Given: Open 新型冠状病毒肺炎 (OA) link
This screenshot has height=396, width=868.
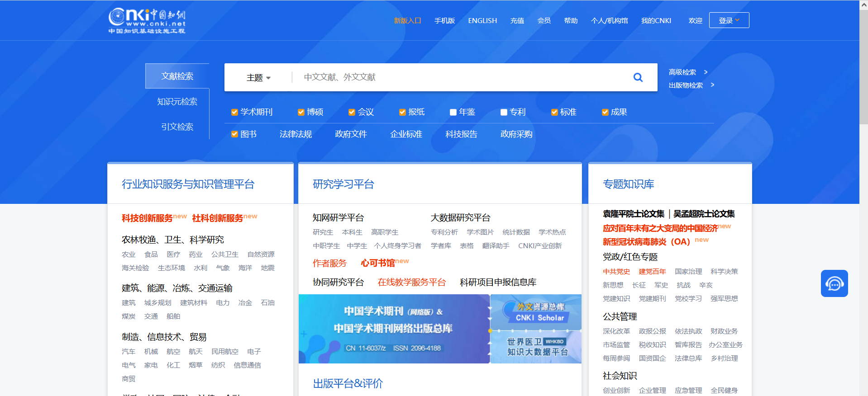Looking at the screenshot, I should 646,242.
